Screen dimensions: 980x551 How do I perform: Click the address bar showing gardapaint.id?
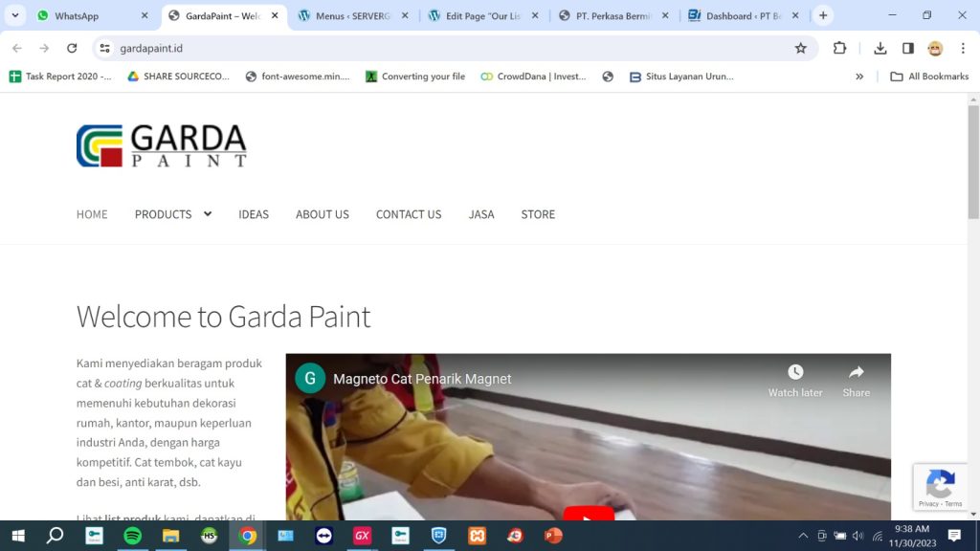click(431, 49)
